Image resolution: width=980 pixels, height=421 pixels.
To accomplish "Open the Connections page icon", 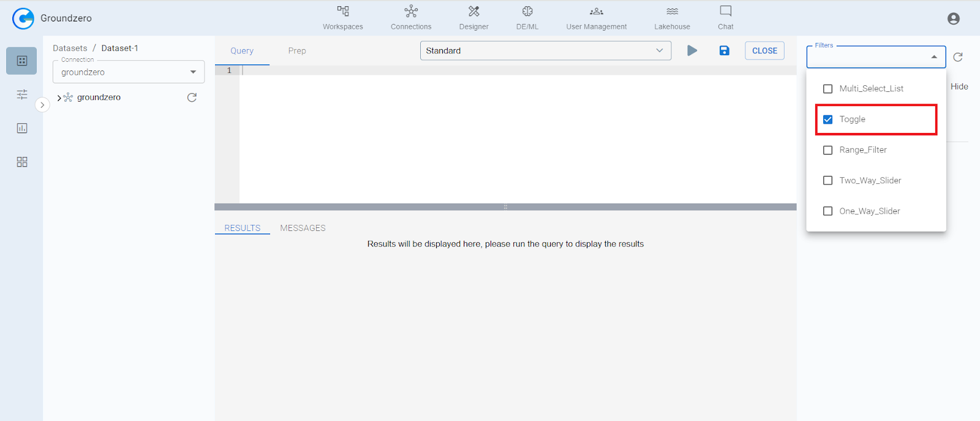I will point(411,12).
